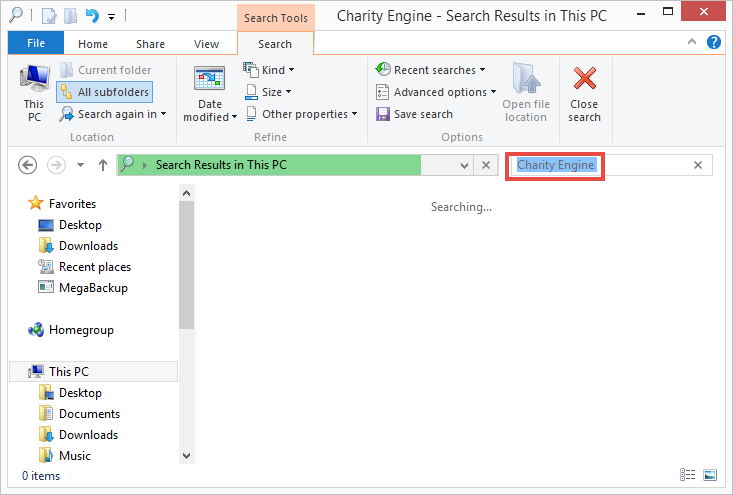Click the search magnifier icon in title bar
Screen dimensions: 733x495
(x=16, y=14)
